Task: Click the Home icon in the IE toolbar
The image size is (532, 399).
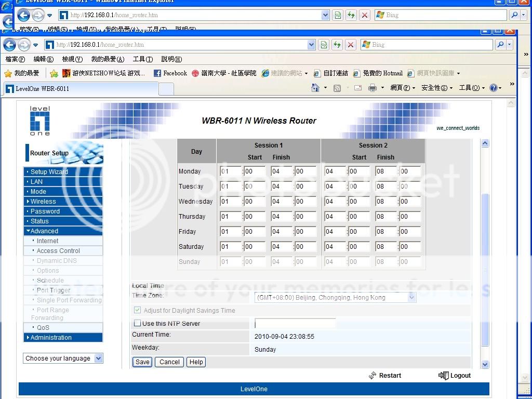Action: [x=315, y=88]
